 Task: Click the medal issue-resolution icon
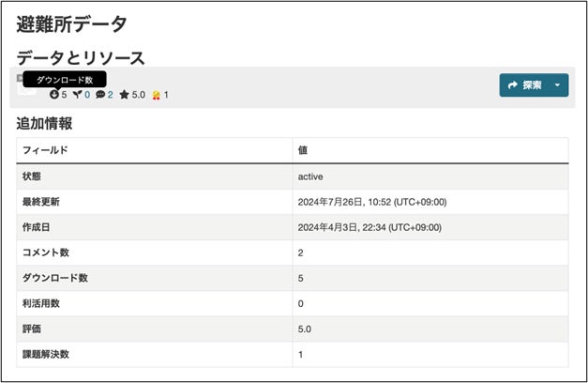pyautogui.click(x=157, y=95)
